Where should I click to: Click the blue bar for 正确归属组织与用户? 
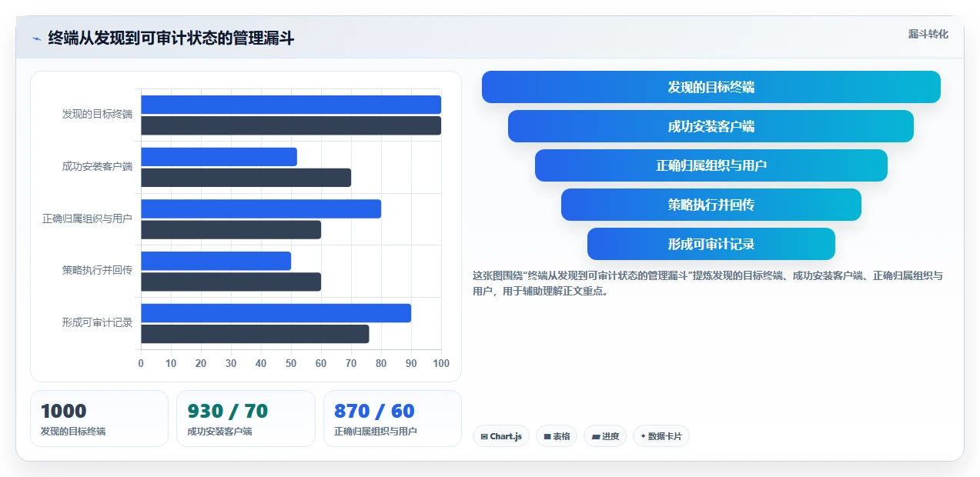pyautogui.click(x=261, y=208)
